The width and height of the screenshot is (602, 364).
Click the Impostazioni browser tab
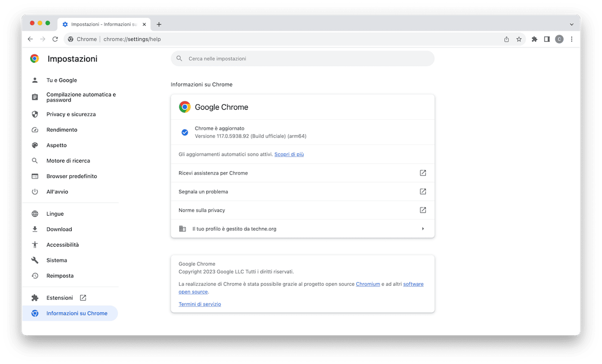(x=104, y=24)
